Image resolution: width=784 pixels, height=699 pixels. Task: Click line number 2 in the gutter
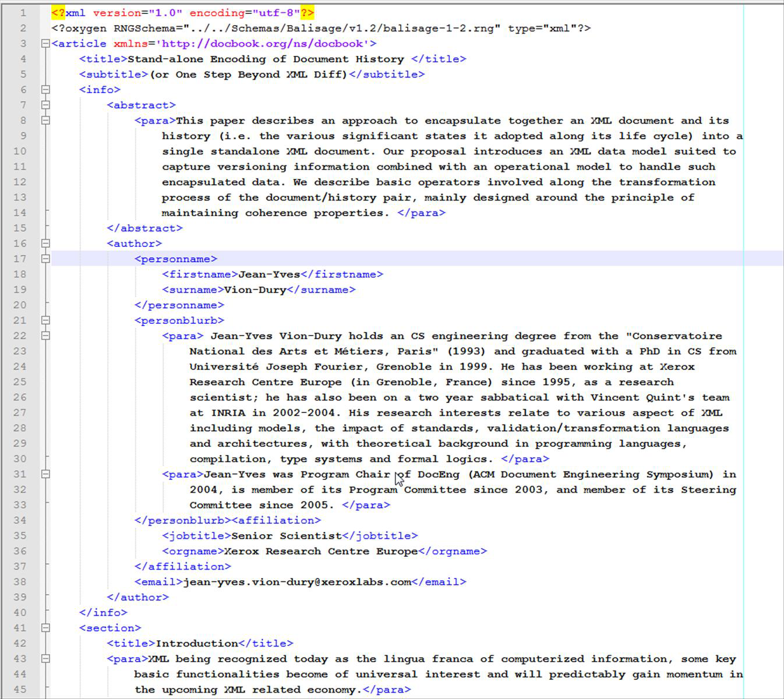point(23,28)
